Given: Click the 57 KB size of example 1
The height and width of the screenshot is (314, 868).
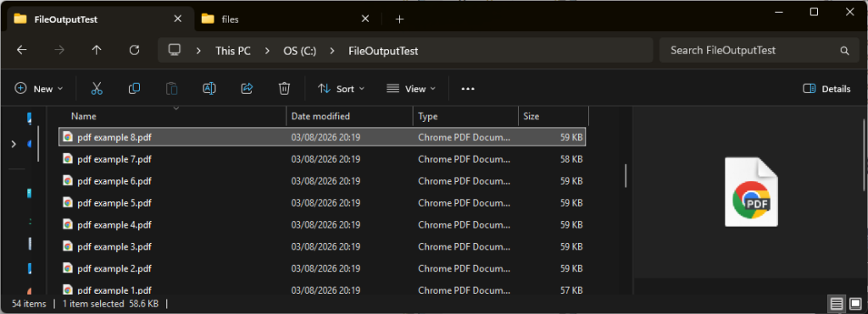Looking at the screenshot, I should (x=571, y=290).
